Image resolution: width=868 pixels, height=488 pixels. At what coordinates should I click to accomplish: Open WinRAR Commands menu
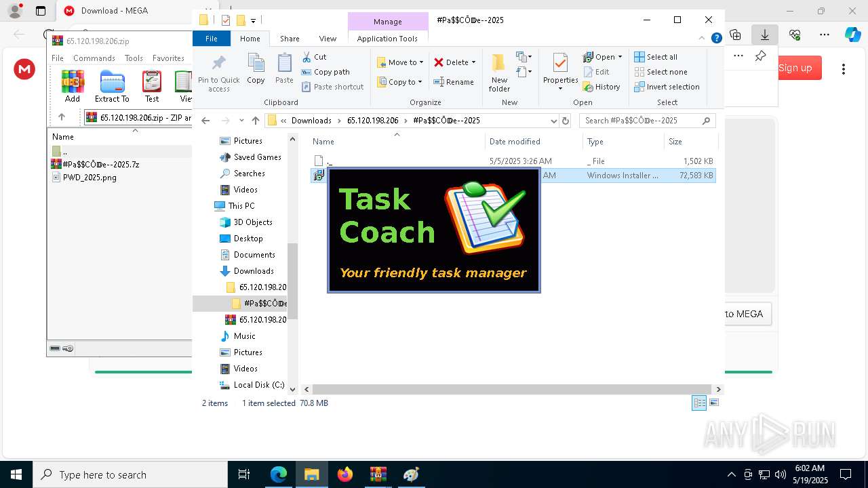tap(94, 58)
